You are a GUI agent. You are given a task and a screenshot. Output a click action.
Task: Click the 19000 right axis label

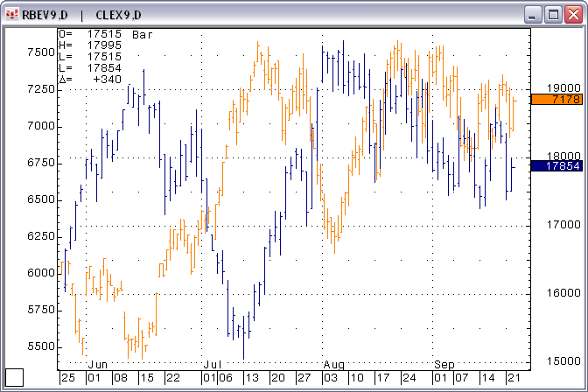click(563, 88)
